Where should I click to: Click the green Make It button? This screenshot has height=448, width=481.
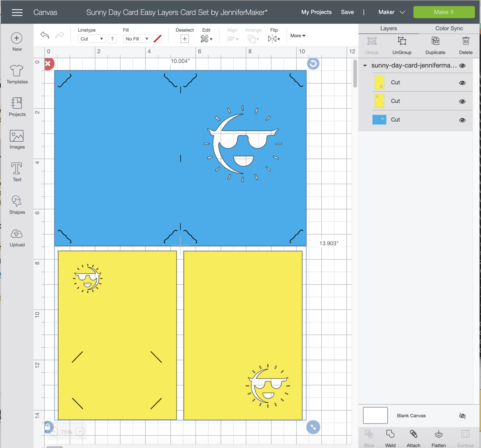pos(444,12)
